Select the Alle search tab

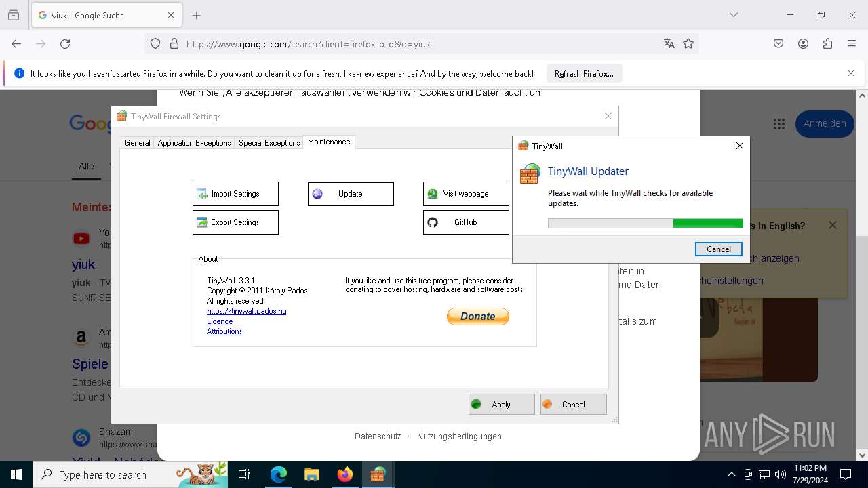coord(86,166)
